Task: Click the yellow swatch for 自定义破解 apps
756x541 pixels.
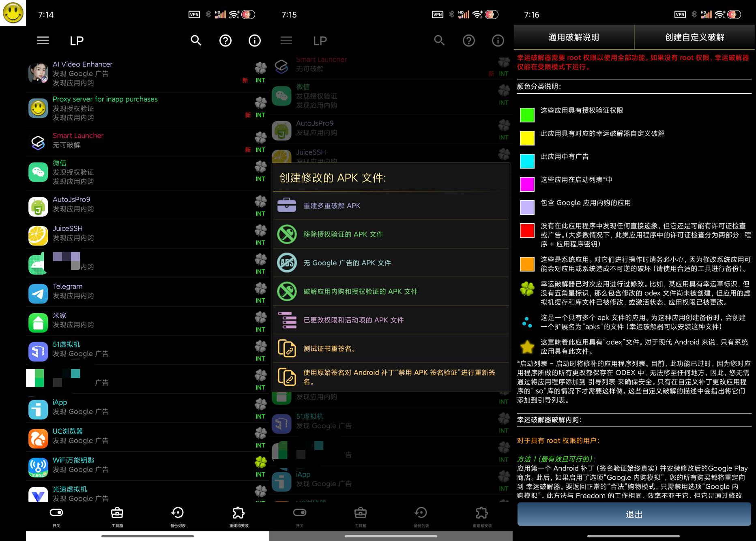Action: coord(527,138)
